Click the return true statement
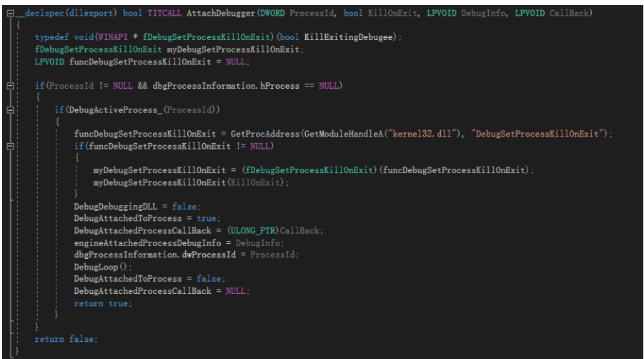The width and height of the screenshot is (644, 359). [x=103, y=303]
